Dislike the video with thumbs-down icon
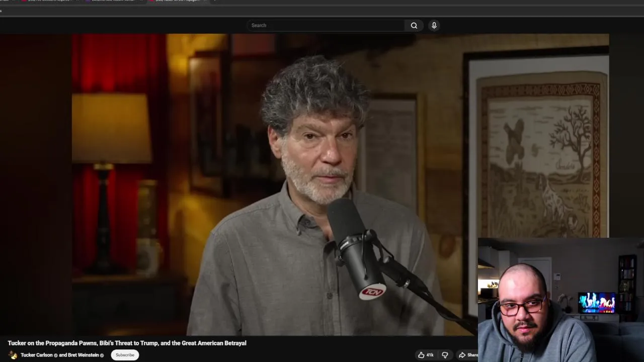 (445, 355)
